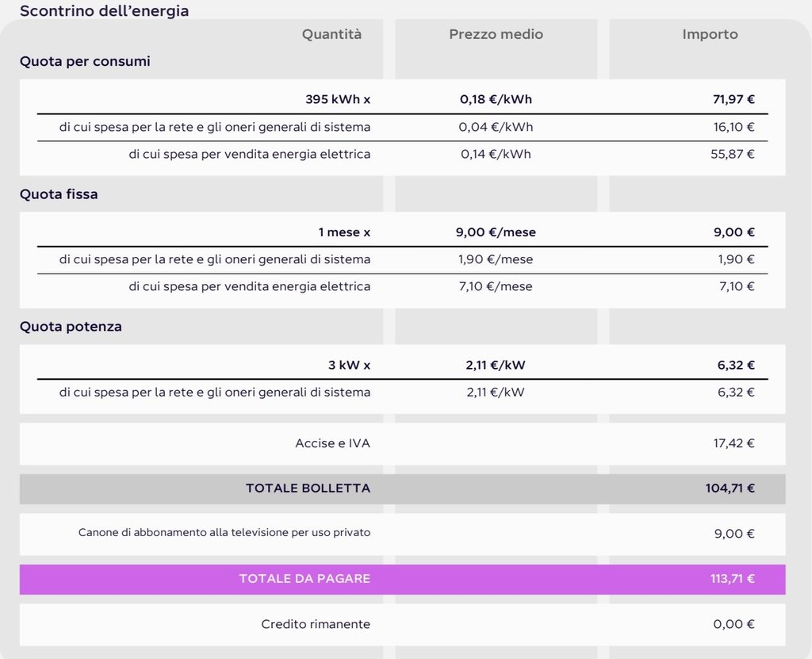Click the 'Quota fissa' section heading

click(x=59, y=194)
